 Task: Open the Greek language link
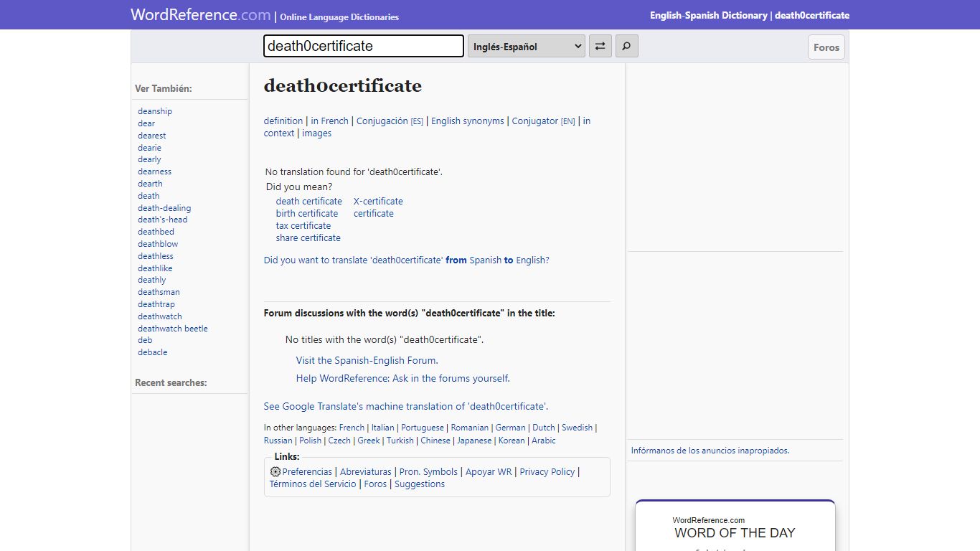tap(369, 441)
